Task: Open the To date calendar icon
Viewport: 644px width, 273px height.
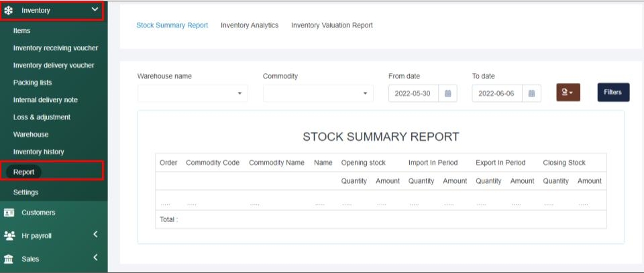Action: coord(531,93)
